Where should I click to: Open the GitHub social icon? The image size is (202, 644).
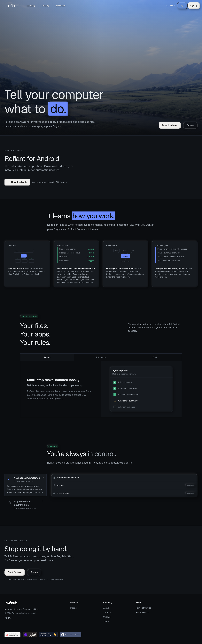[x=9, y=618]
